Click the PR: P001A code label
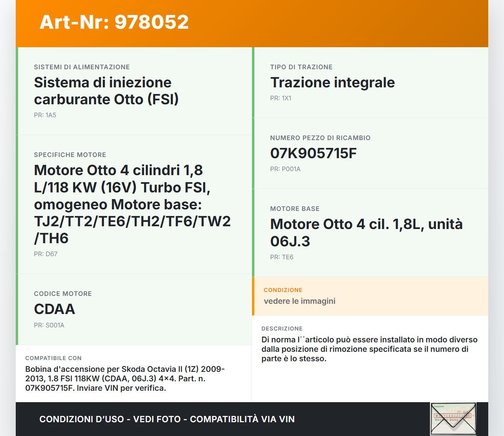The width and height of the screenshot is (504, 436). [285, 169]
